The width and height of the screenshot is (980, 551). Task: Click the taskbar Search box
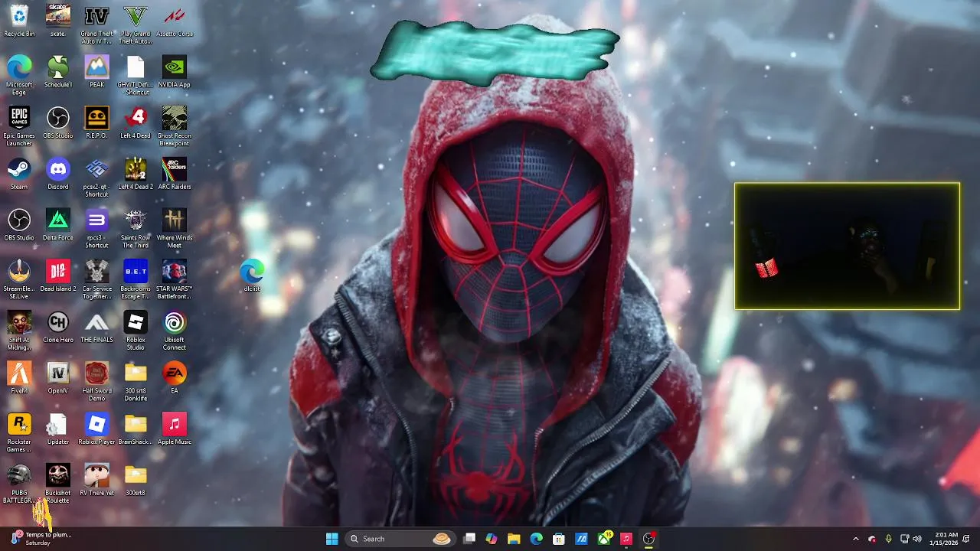[401, 539]
